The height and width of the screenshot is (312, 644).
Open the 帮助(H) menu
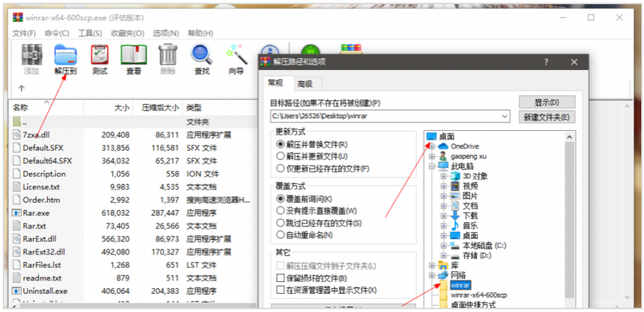click(x=200, y=34)
